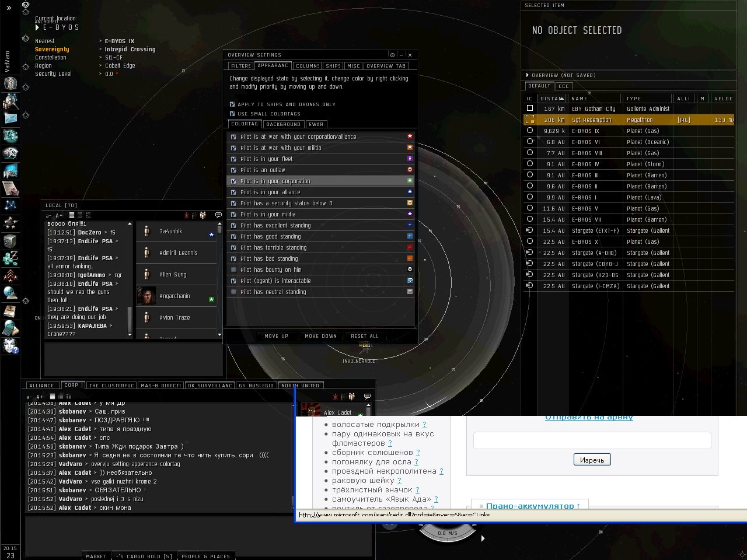Open the EWAR sub-tab

[316, 124]
